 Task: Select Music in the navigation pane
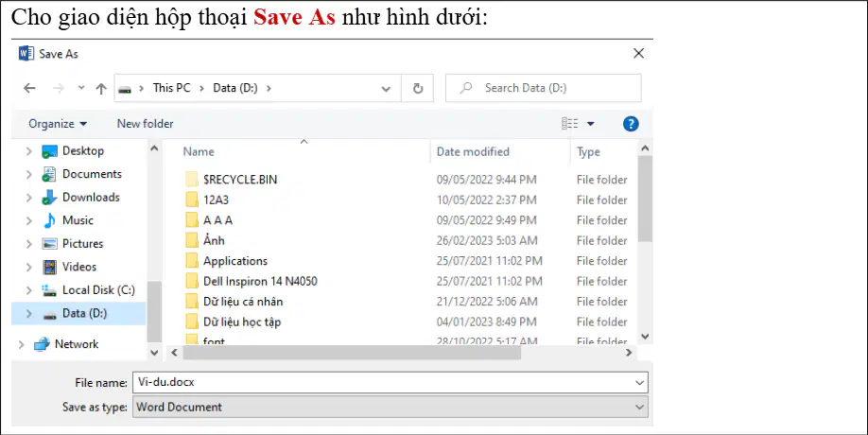pyautogui.click(x=78, y=220)
